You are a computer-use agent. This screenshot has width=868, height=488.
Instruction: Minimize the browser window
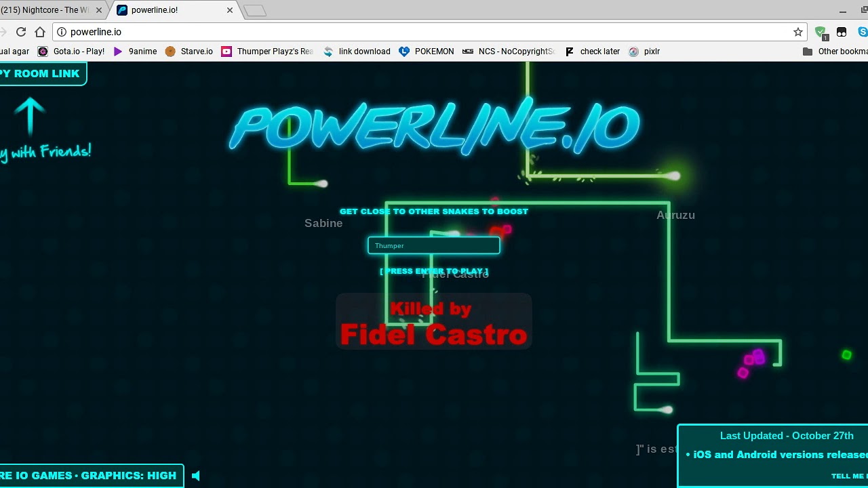coord(844,10)
